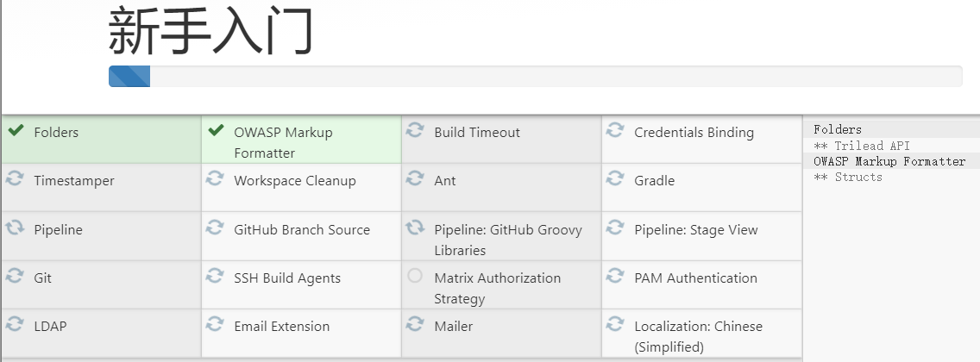Click the spinner icon beside Pipeline
The height and width of the screenshot is (362, 980).
click(15, 228)
